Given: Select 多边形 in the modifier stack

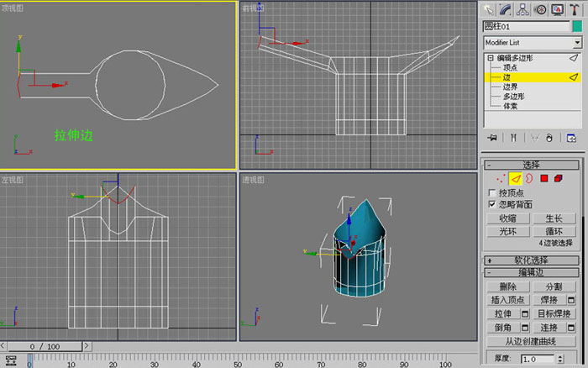Looking at the screenshot, I should click(x=513, y=97).
